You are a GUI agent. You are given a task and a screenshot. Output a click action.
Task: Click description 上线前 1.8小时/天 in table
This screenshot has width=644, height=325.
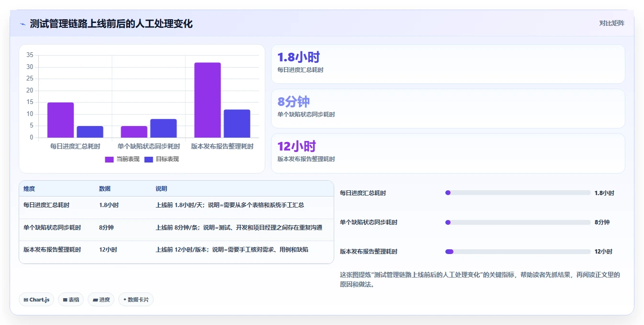point(230,205)
